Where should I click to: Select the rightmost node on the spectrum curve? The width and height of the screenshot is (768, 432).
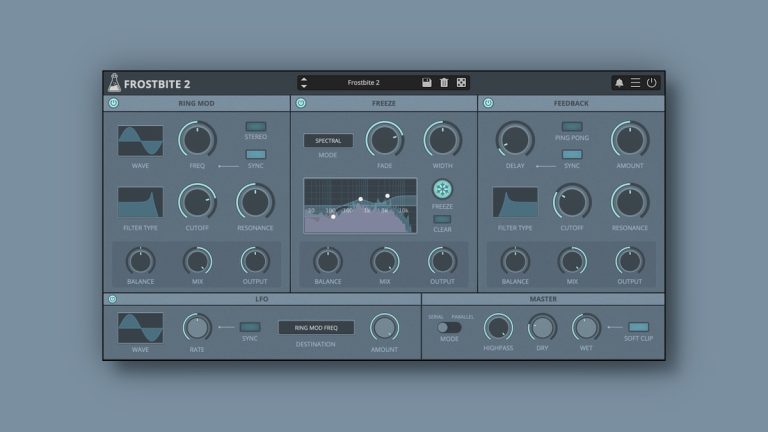click(387, 196)
